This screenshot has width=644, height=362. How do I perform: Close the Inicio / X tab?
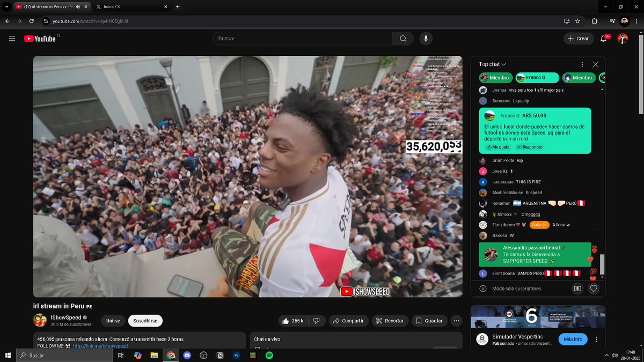pyautogui.click(x=166, y=7)
